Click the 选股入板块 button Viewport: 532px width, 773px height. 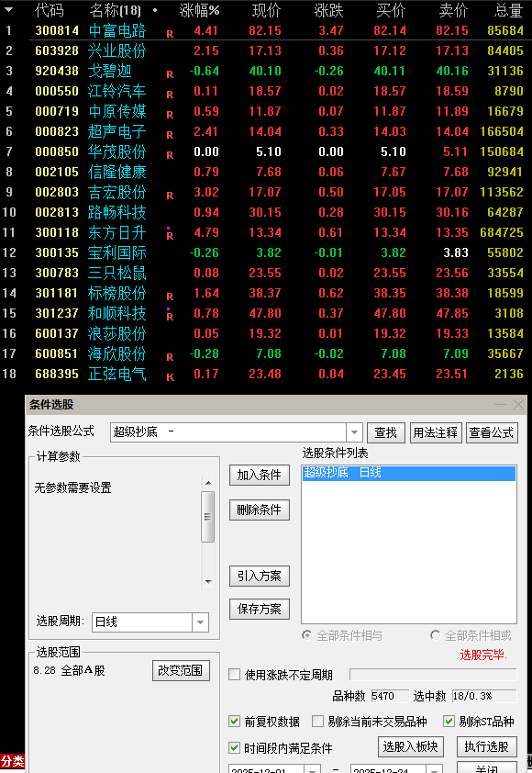[x=411, y=747]
